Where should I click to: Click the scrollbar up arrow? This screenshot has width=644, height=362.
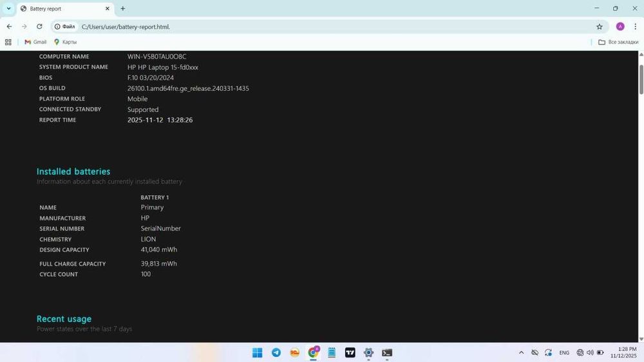tap(641, 54)
